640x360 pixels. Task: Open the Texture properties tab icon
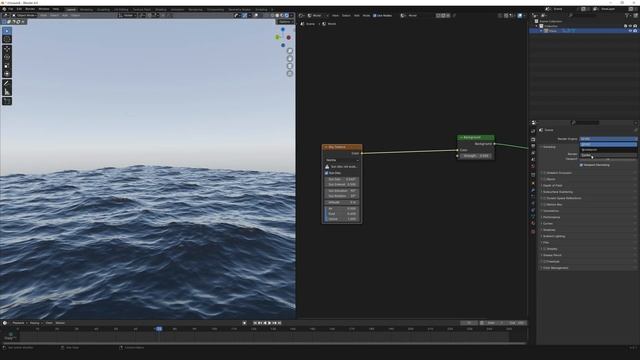pyautogui.click(x=533, y=231)
